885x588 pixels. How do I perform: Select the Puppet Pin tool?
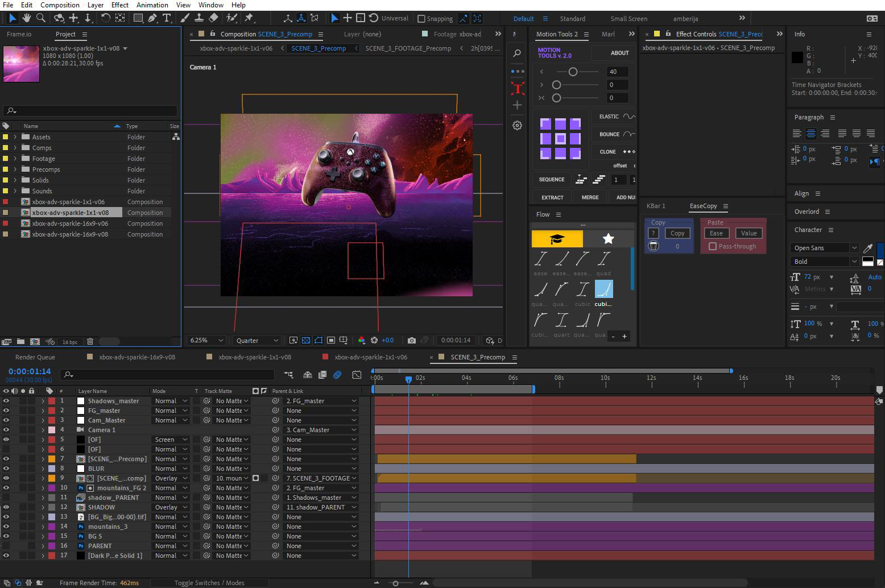click(249, 18)
